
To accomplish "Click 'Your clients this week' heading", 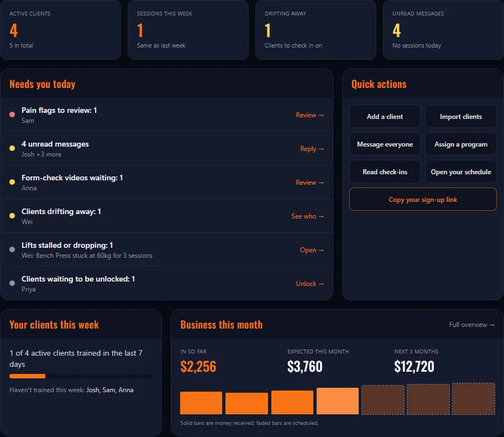I will [x=54, y=325].
